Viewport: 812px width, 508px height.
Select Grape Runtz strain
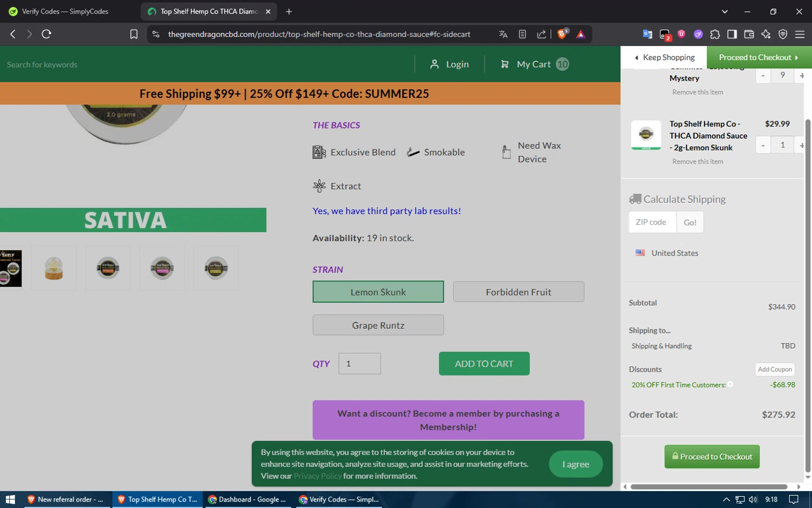tap(378, 325)
